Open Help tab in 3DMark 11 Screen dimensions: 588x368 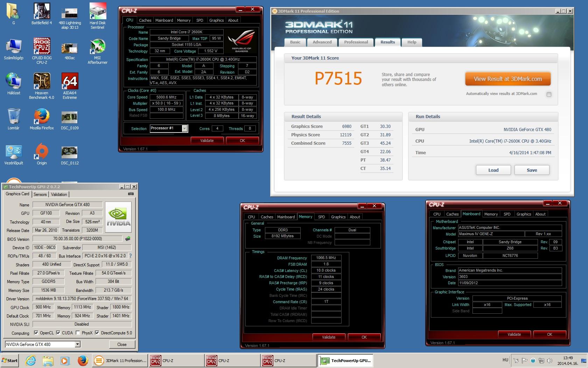point(412,42)
